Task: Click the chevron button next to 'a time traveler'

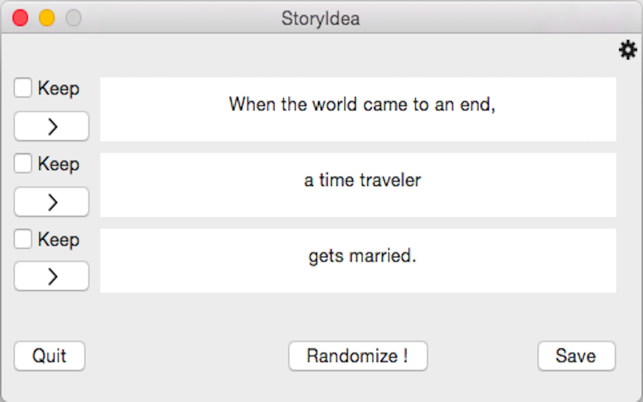Action: click(x=51, y=202)
